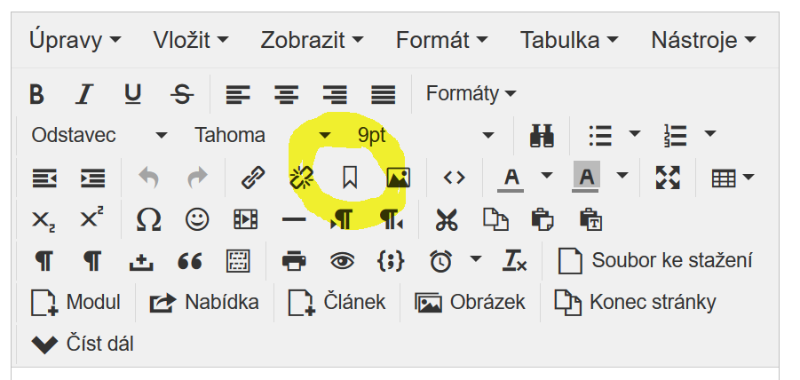This screenshot has width=800, height=380.
Task: Toggle italic formatting
Action: [x=85, y=94]
